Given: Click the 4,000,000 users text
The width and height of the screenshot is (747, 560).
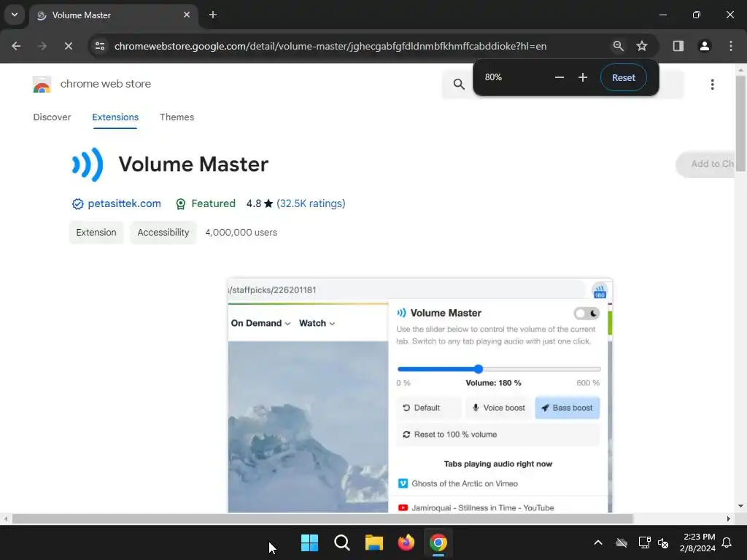Looking at the screenshot, I should click(241, 233).
